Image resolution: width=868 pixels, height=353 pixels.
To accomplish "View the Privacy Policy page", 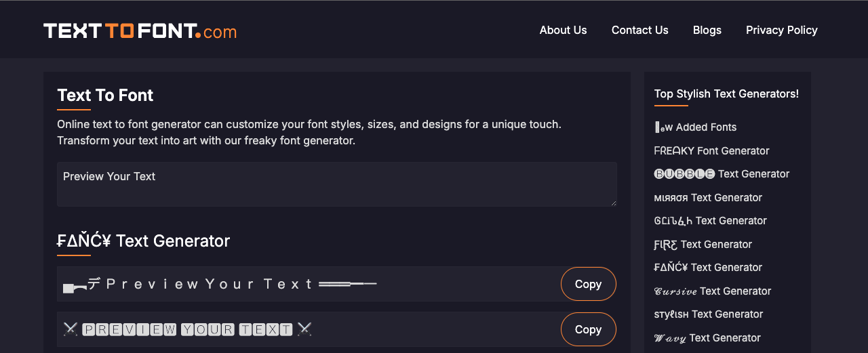I will (781, 30).
